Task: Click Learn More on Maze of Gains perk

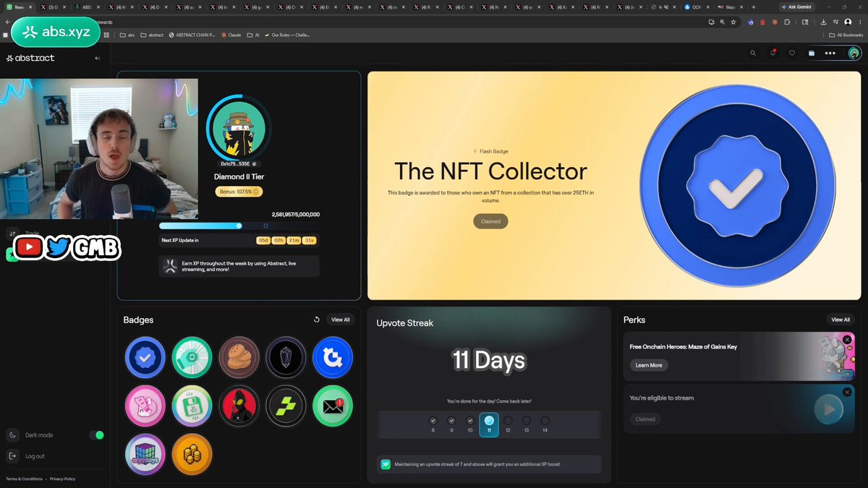Action: 649,365
